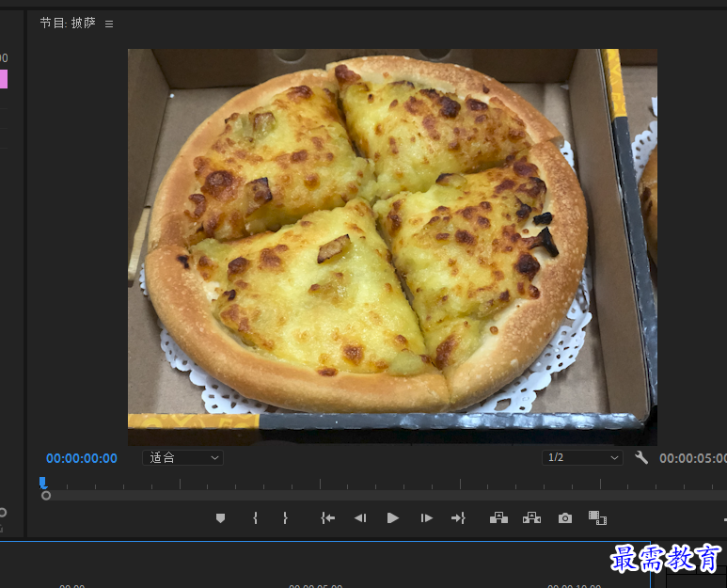Click the Extract button

coord(531,518)
